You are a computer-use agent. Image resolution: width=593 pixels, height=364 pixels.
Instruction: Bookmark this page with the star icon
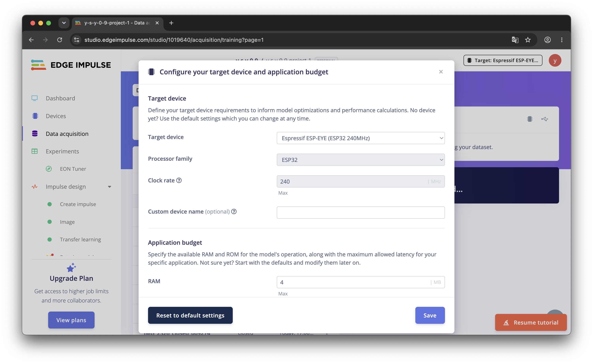point(528,40)
